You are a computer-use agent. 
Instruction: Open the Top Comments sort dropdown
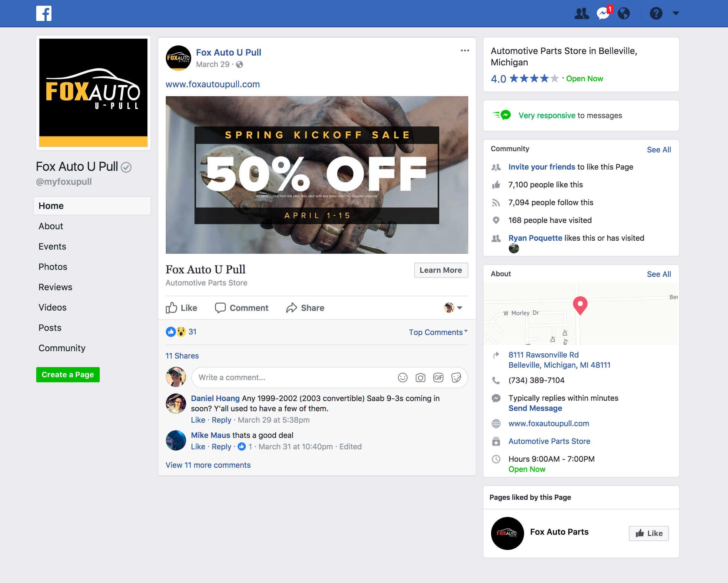(438, 332)
